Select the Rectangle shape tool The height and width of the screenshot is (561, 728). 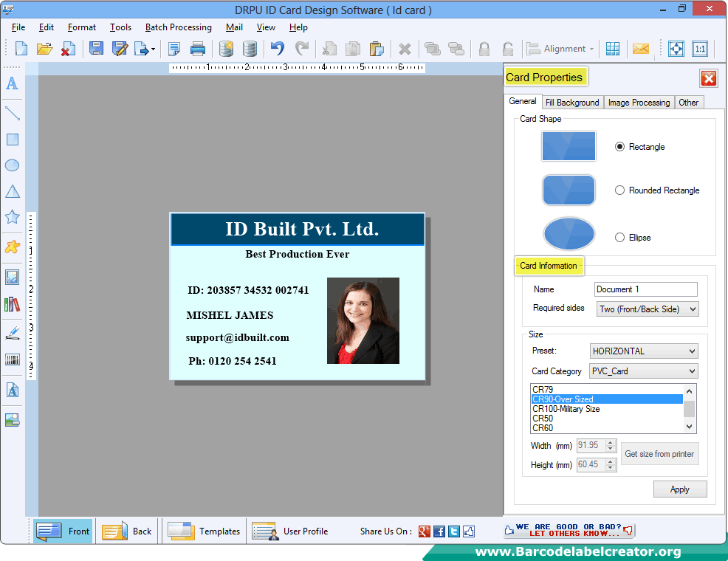(x=13, y=140)
